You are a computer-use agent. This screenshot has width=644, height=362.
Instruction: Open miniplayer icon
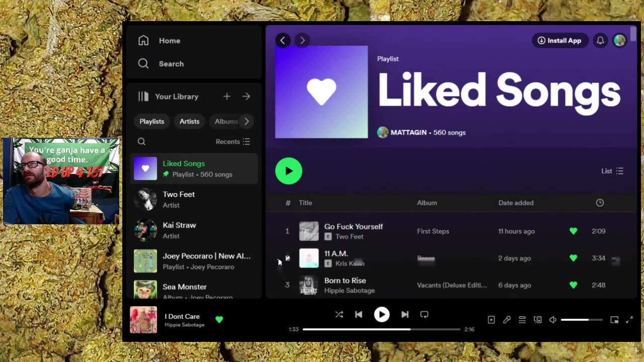[614, 320]
